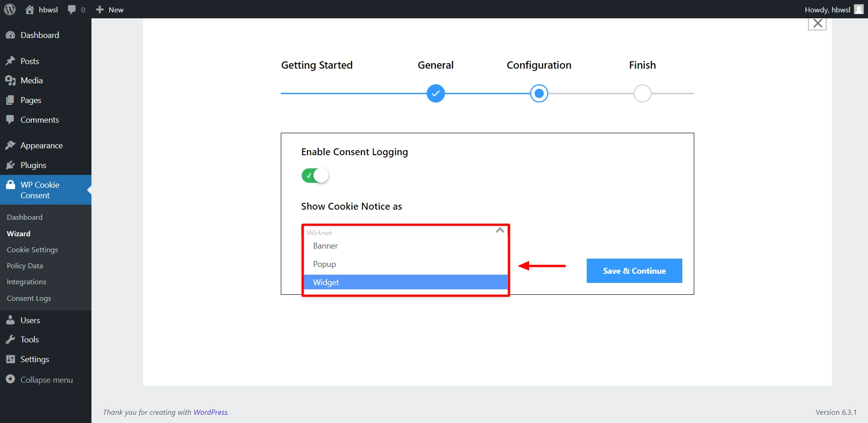Select the WP Cookie Consent lock icon

(x=11, y=184)
